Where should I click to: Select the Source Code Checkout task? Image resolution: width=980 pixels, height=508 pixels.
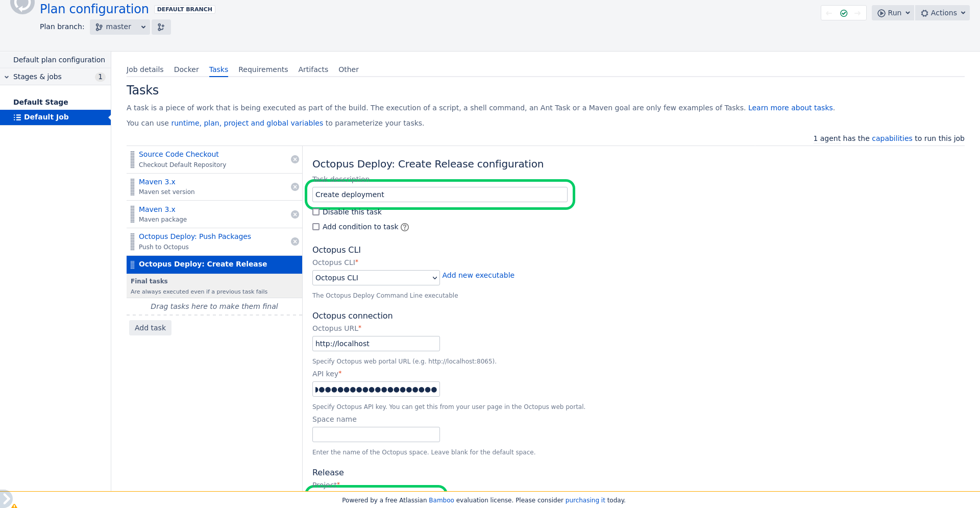click(x=179, y=154)
